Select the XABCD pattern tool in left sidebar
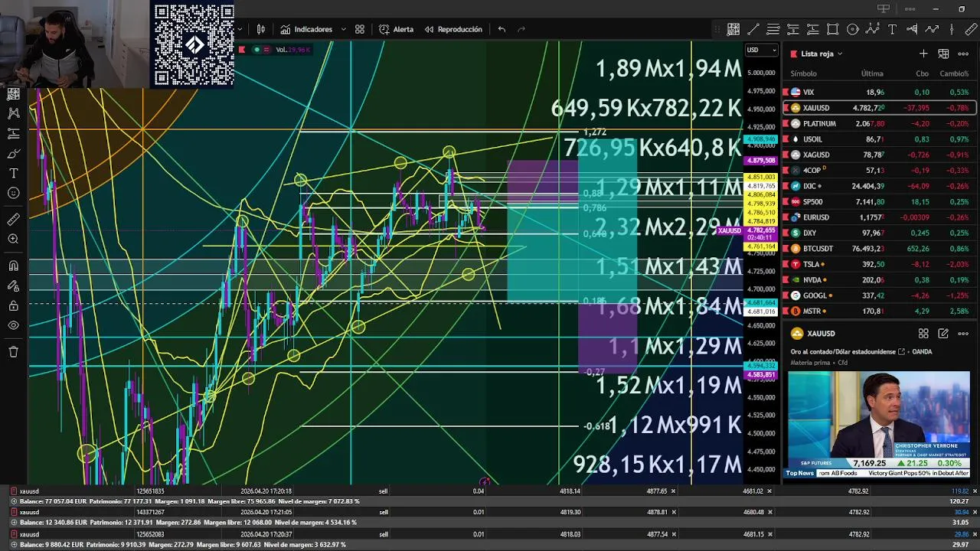This screenshot has width=980, height=551. [x=13, y=113]
